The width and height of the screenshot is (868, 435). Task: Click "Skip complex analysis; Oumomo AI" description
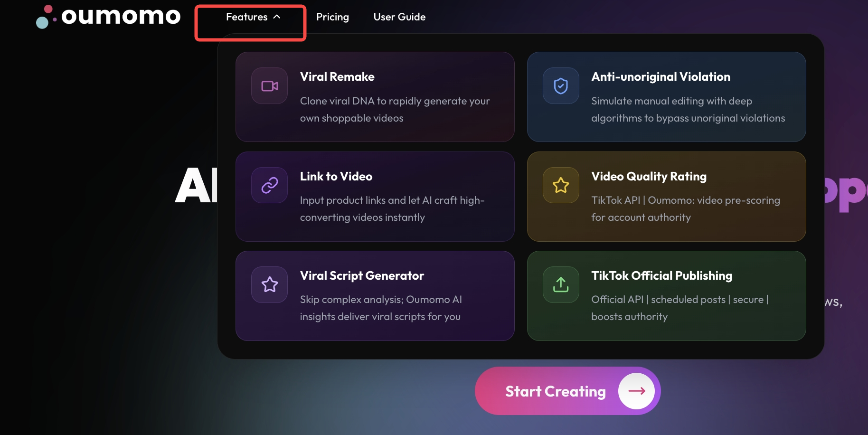(x=381, y=308)
